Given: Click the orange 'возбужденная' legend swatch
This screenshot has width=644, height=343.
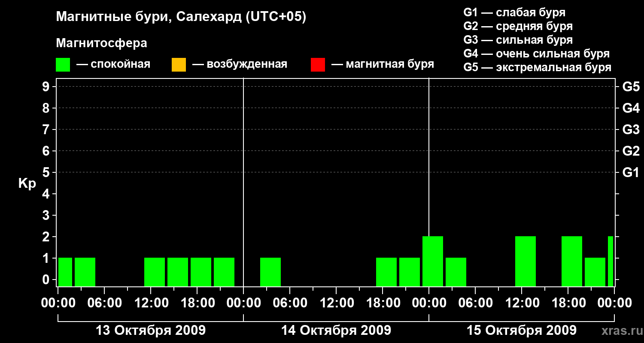Looking at the screenshot, I should [179, 65].
